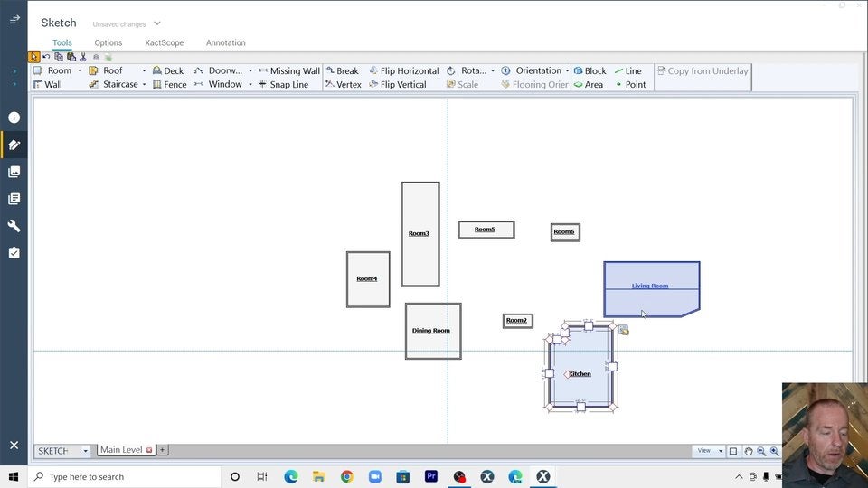Click the scissors Cut icon
868x488 pixels.
point(83,57)
